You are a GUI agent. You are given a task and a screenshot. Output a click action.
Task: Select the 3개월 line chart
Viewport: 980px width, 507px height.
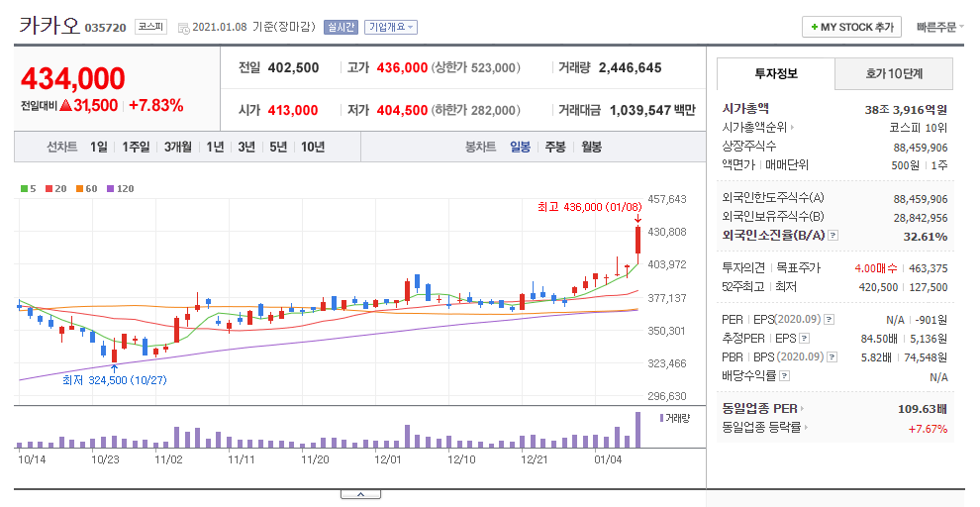pyautogui.click(x=178, y=147)
